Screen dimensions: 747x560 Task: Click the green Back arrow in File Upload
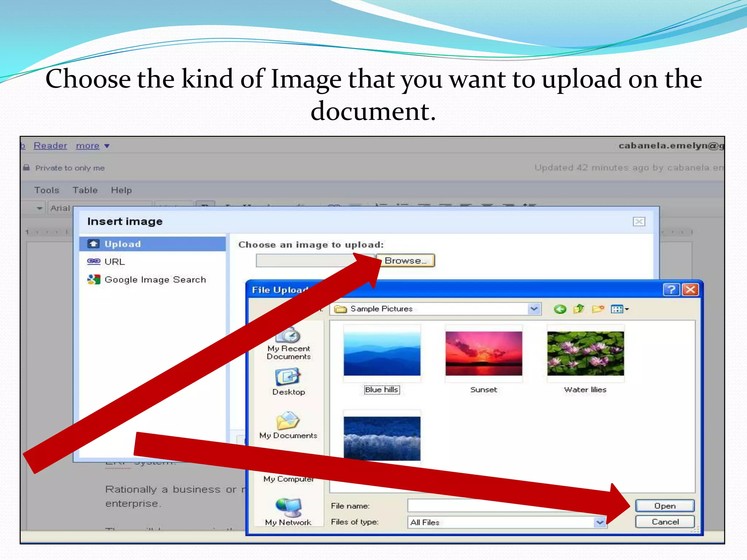(x=560, y=310)
